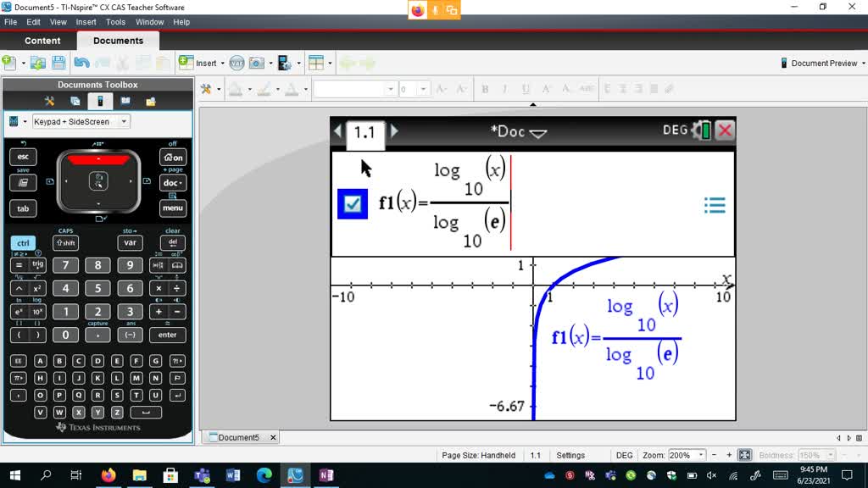Viewport: 868px width, 488px height.
Task: Close the handheld document with the red X
Action: click(x=725, y=130)
